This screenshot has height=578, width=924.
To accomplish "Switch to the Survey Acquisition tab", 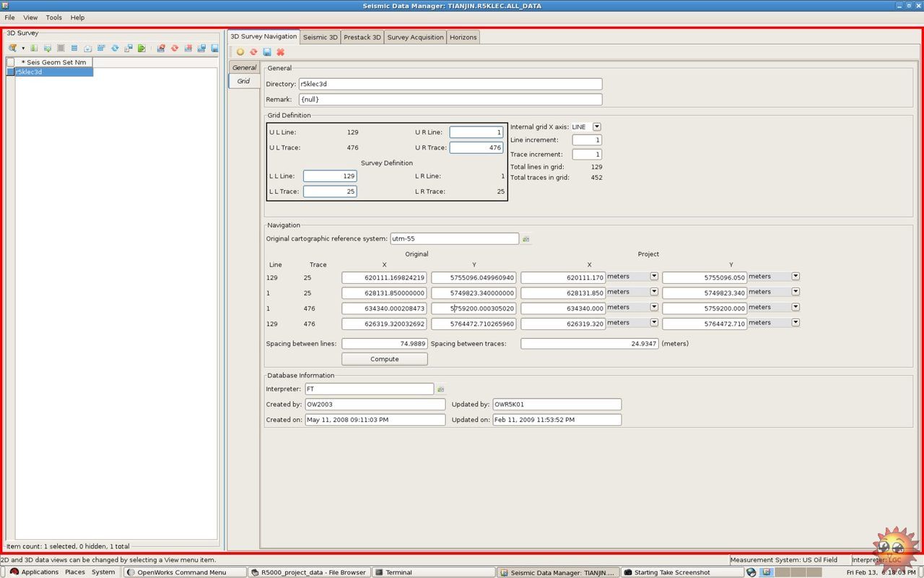I will (415, 37).
